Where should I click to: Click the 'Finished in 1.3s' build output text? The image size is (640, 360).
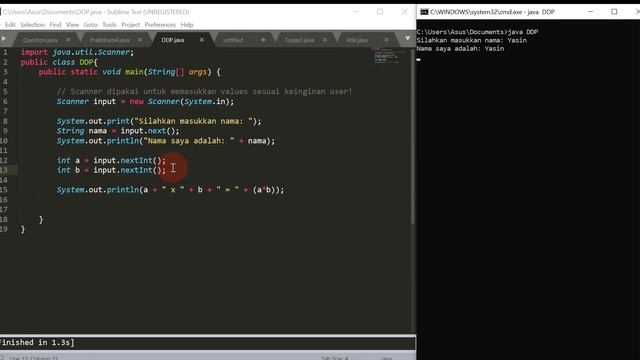coord(37,342)
